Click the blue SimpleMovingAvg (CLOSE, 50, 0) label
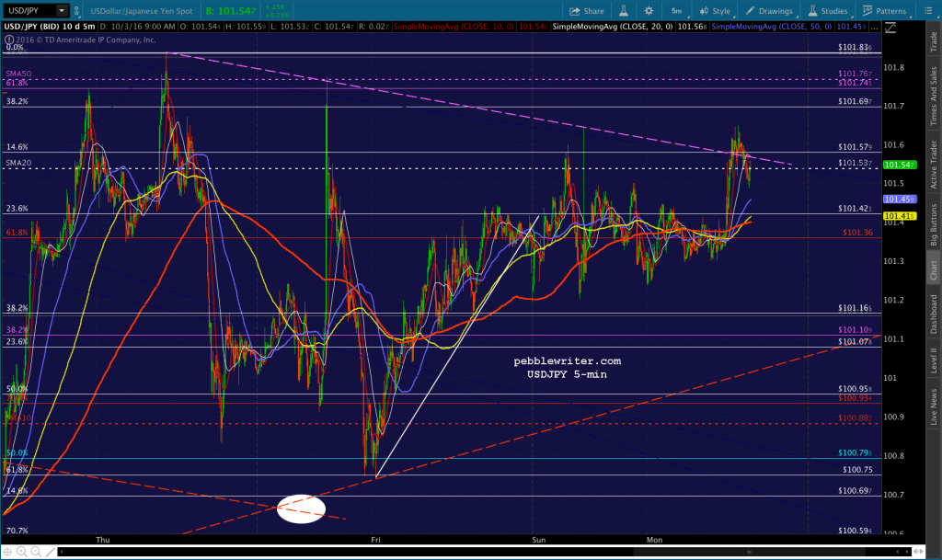Viewport: 942px width, 560px height. pos(772,27)
